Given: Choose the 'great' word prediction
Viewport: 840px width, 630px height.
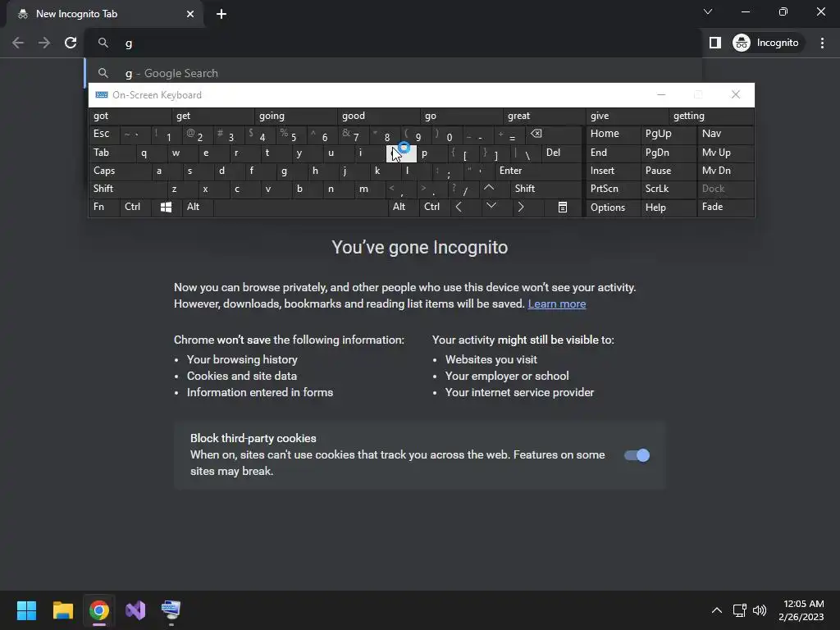Looking at the screenshot, I should [x=544, y=116].
